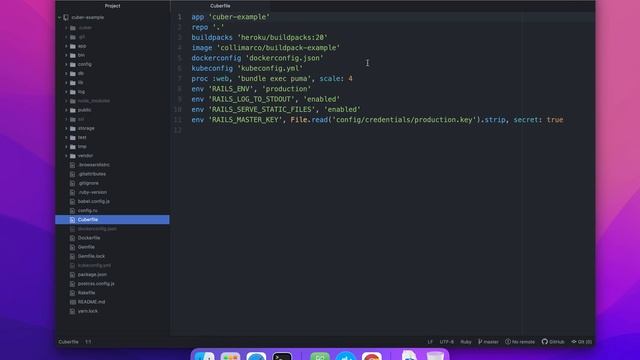
Task: Open config.ru file
Action: (x=87, y=211)
